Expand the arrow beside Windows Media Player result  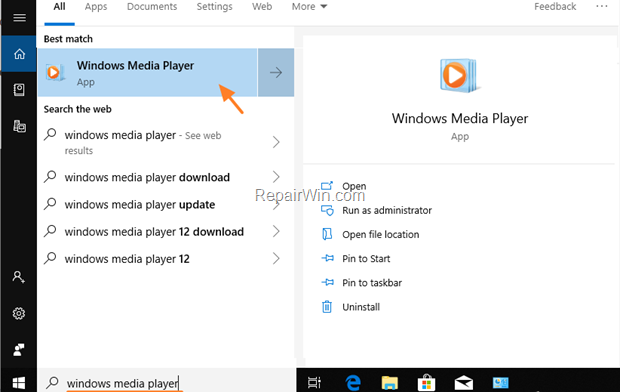[x=276, y=72]
